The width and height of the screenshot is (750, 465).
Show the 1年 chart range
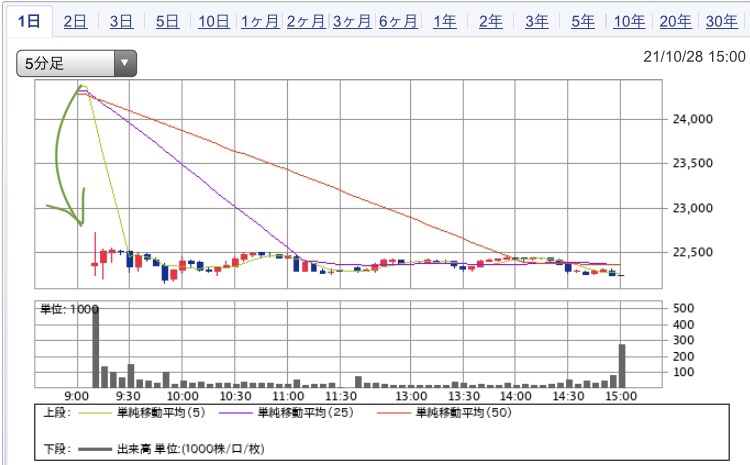click(444, 21)
